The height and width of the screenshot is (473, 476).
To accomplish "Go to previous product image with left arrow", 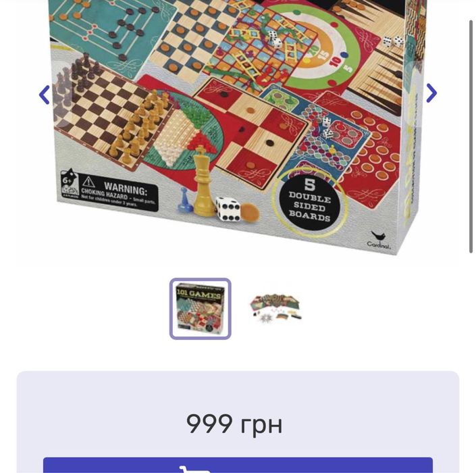I will point(45,95).
